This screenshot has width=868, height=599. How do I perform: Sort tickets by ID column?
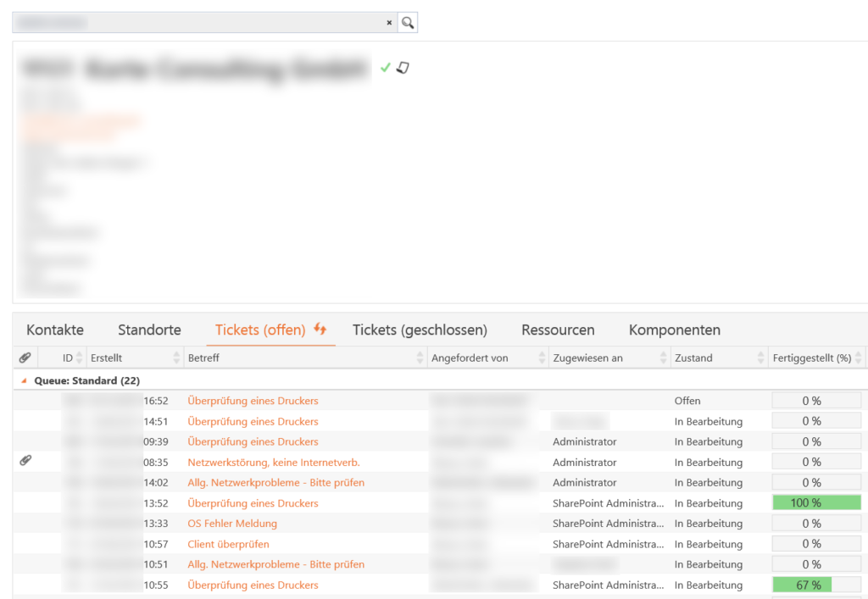(68, 358)
